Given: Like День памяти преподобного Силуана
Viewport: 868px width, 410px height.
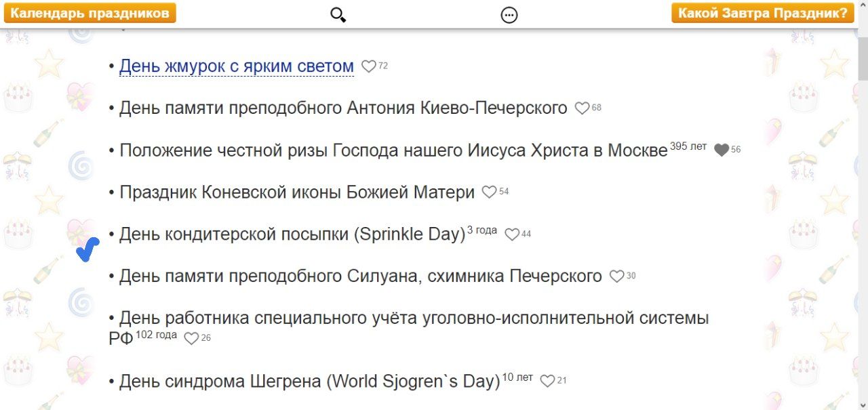Looking at the screenshot, I should [616, 276].
